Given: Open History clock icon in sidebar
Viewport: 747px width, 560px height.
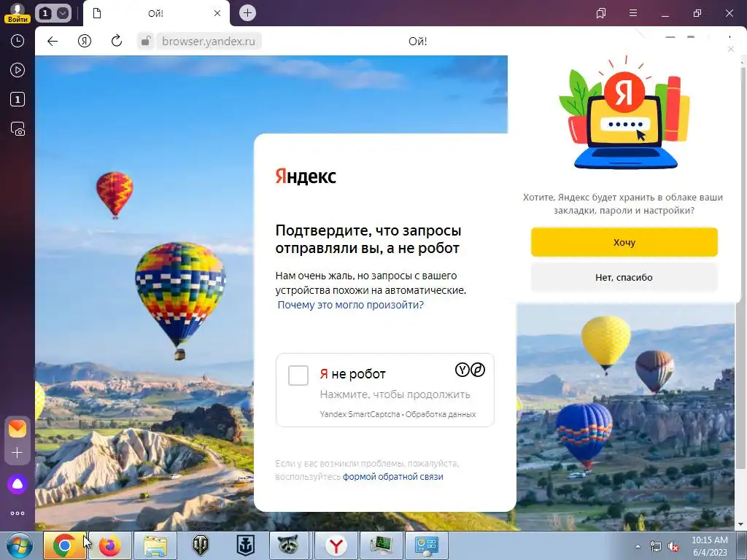Looking at the screenshot, I should point(18,41).
